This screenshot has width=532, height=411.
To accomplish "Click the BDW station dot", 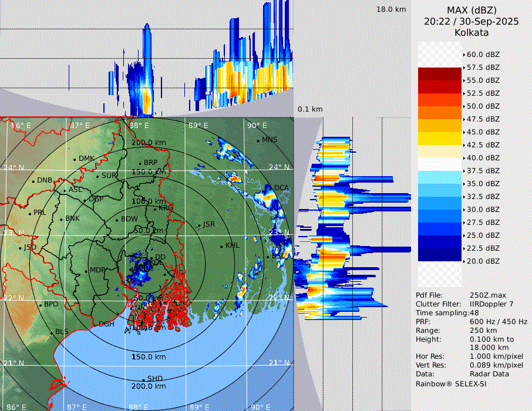I will (116, 220).
